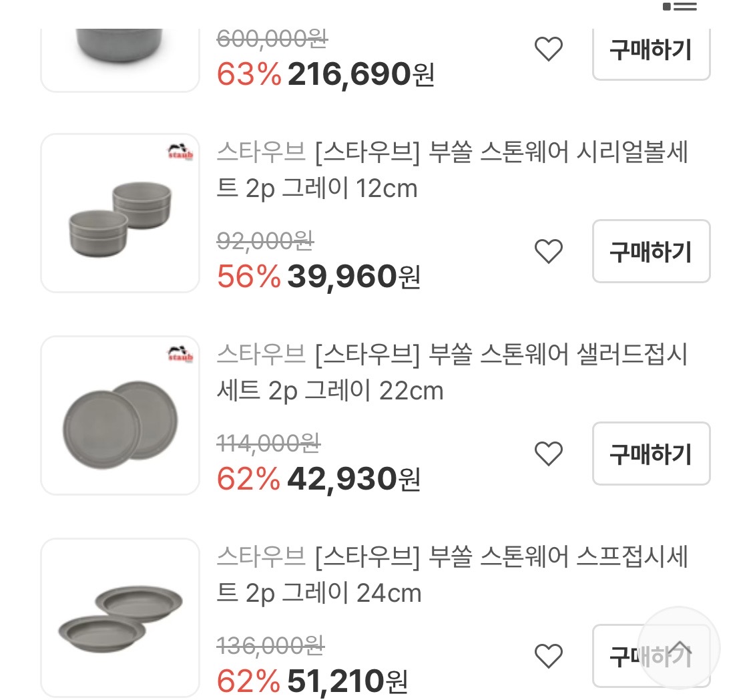Add salad plate set to wishlist
The width and height of the screenshot is (751, 700).
coord(549,454)
